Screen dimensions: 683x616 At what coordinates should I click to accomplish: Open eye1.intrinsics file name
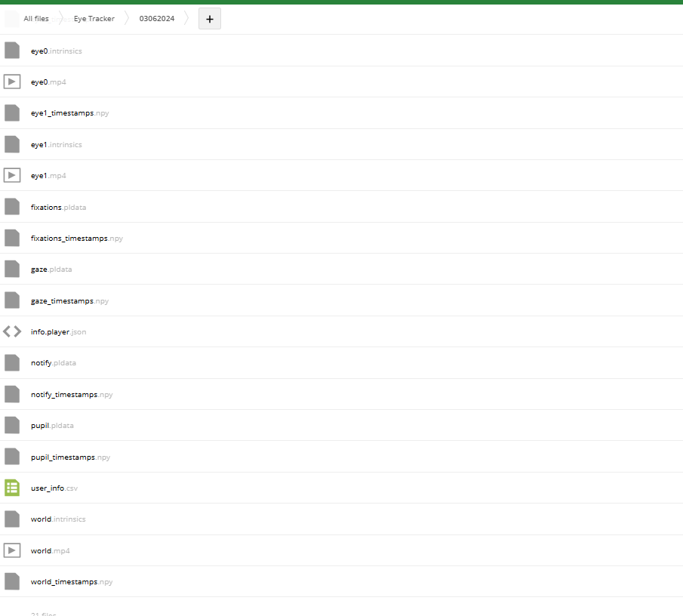coord(56,145)
